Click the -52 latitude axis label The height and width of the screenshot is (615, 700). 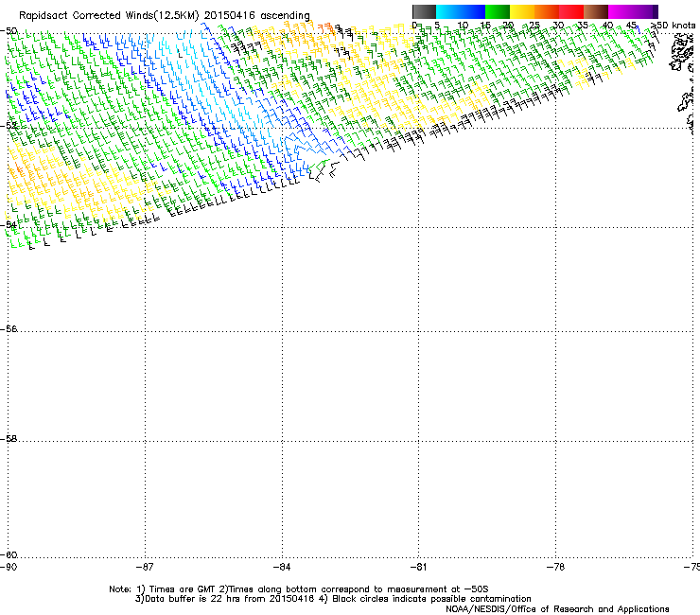[9, 126]
